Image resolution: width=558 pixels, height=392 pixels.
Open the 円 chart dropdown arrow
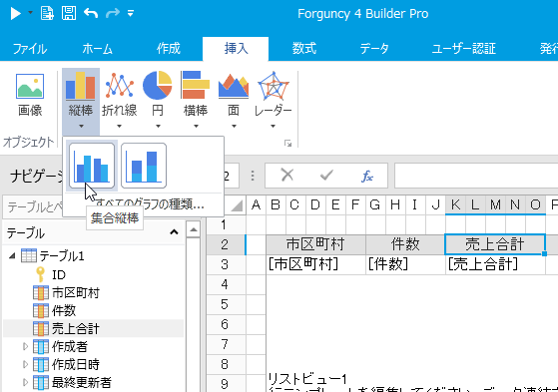158,126
